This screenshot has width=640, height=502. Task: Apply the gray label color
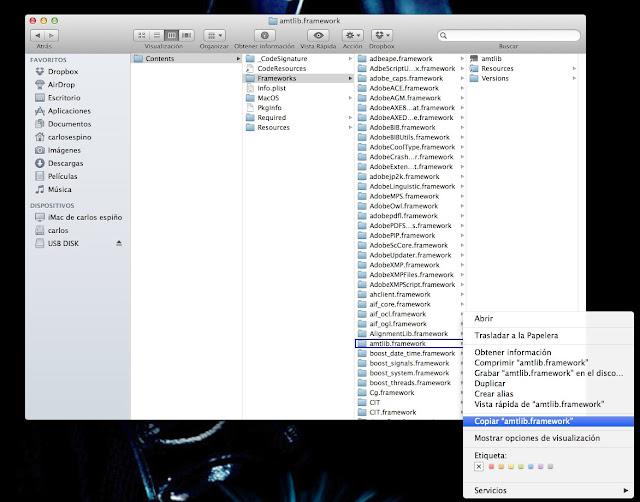click(x=550, y=466)
